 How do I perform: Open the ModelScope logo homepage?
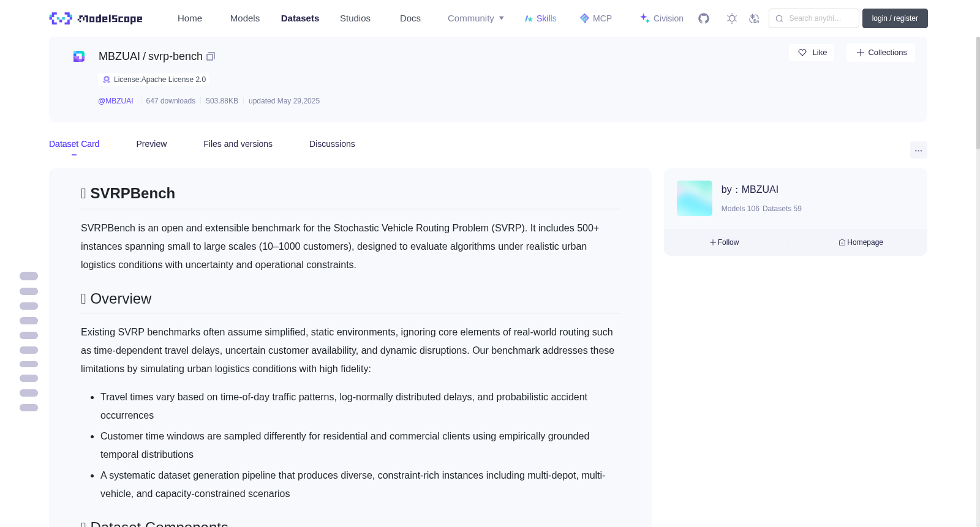pyautogui.click(x=96, y=18)
